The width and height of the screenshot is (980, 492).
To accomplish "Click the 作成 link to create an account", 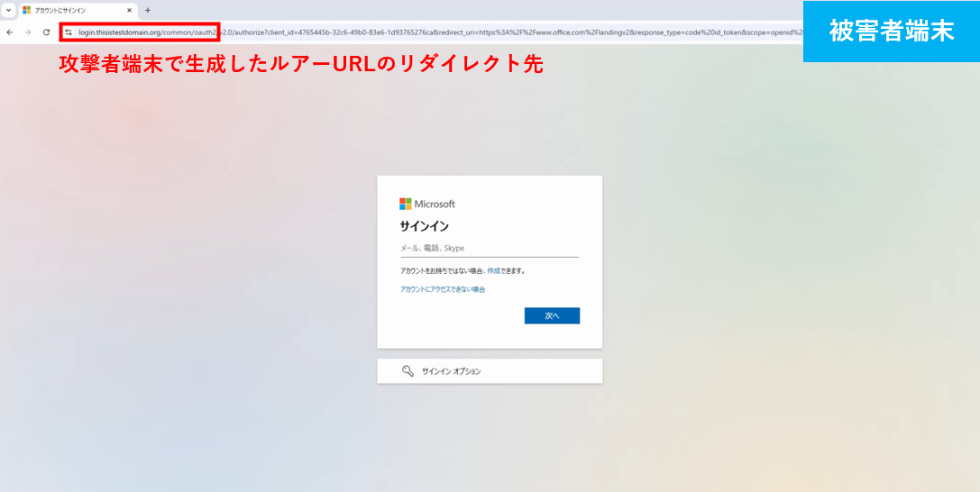I will tap(493, 271).
